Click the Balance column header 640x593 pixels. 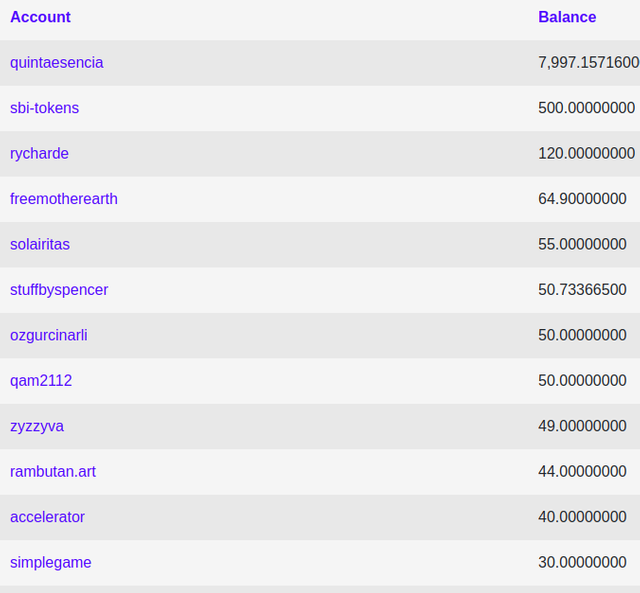[x=567, y=17]
